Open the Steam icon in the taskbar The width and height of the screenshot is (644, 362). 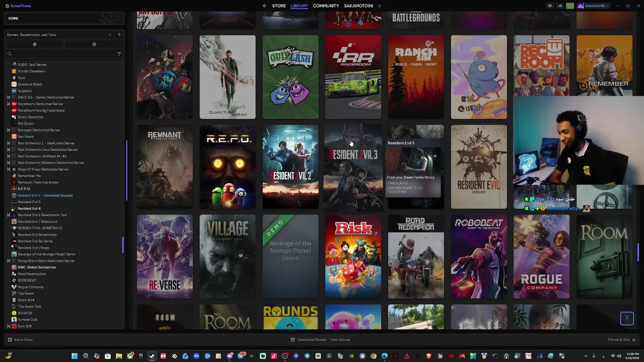point(152,356)
